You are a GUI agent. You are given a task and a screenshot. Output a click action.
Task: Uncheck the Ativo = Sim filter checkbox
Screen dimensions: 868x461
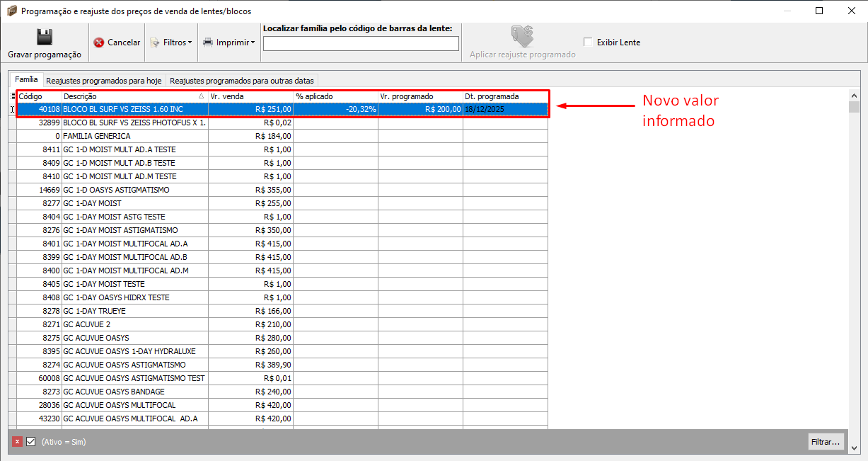[x=31, y=441]
